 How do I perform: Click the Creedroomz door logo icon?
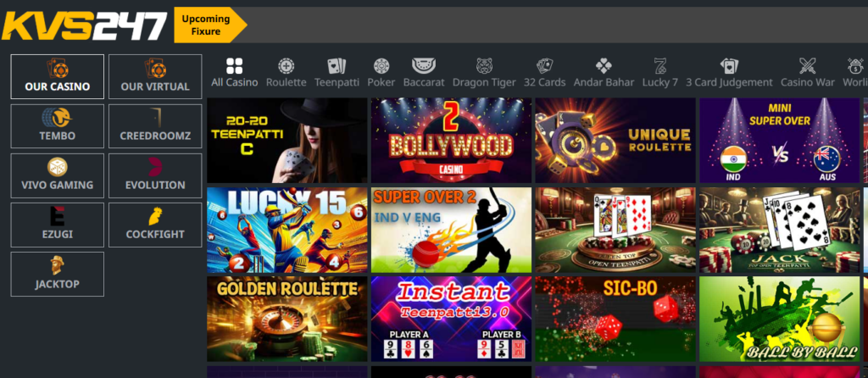click(156, 117)
